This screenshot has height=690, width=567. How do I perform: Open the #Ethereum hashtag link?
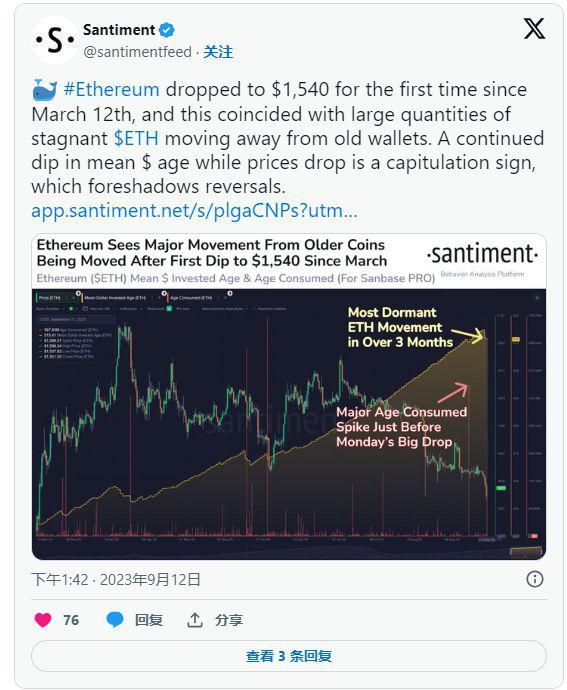pos(112,89)
